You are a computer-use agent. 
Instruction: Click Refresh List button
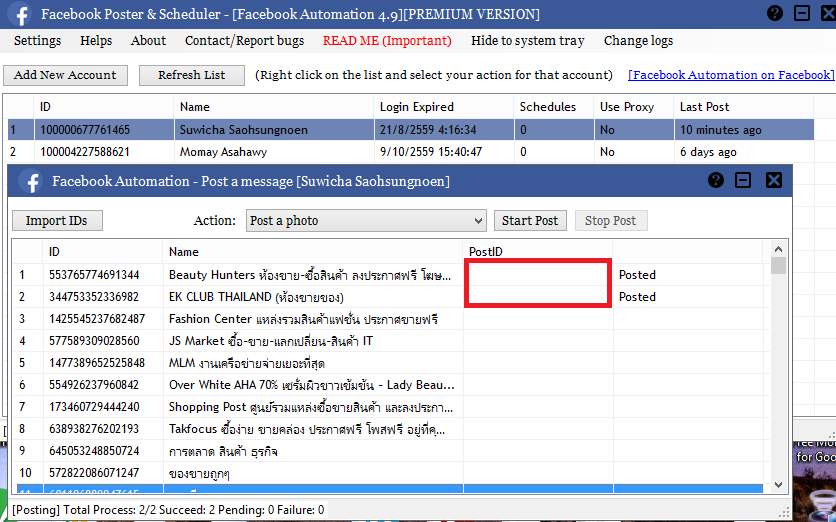pos(191,75)
